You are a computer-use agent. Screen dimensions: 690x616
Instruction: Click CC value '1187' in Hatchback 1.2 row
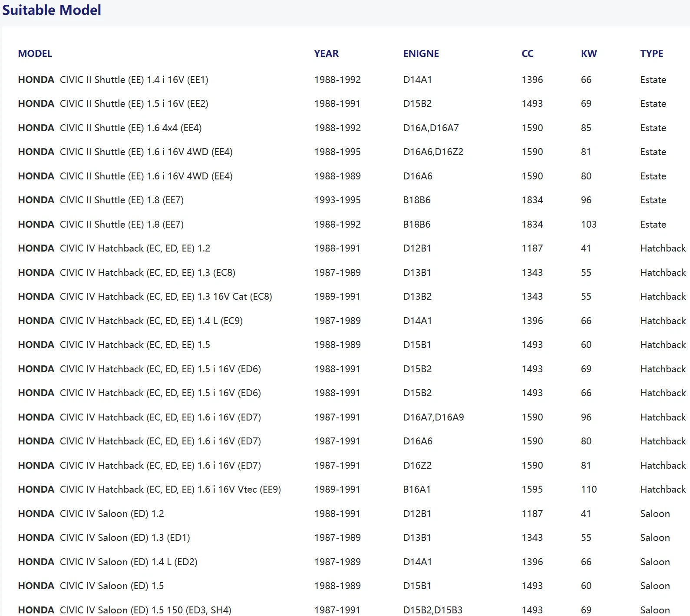click(x=532, y=248)
